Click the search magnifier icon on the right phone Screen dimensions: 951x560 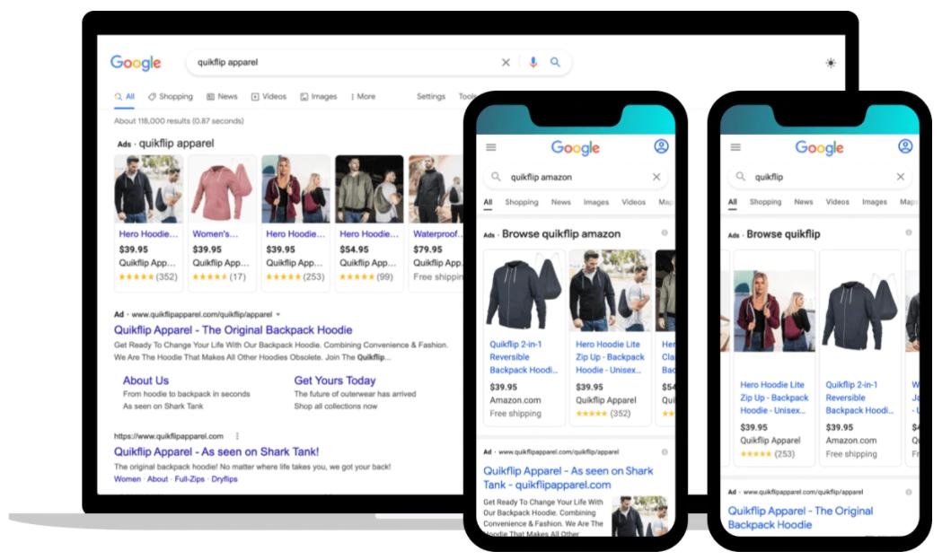pyautogui.click(x=740, y=177)
